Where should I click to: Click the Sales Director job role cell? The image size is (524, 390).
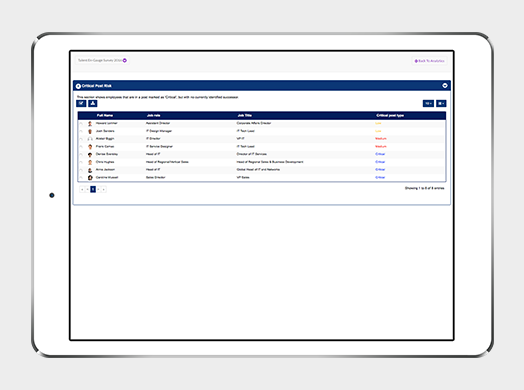pos(155,177)
